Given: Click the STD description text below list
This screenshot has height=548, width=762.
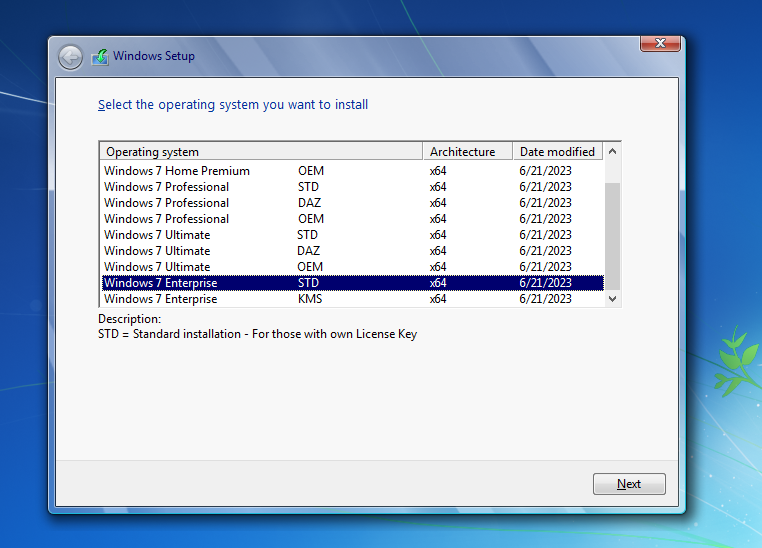Looking at the screenshot, I should pyautogui.click(x=257, y=334).
